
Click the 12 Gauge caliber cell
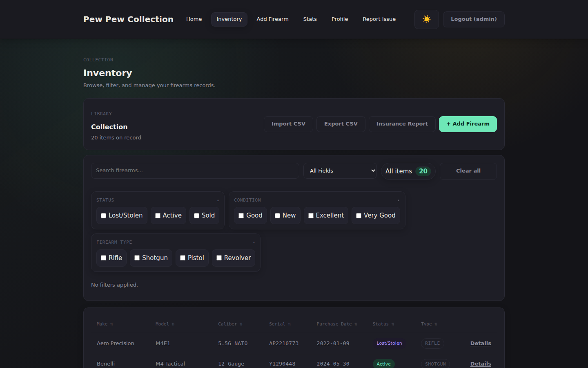pos(231,364)
